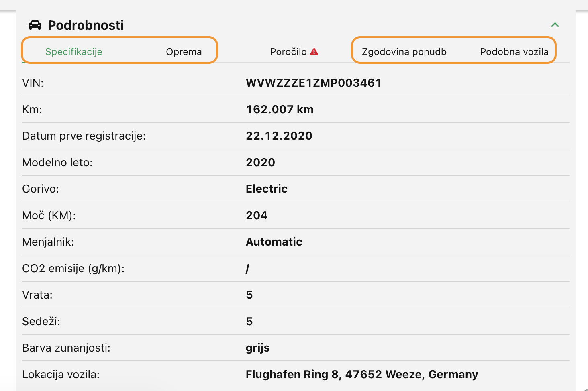Click the 162.007 km mileage value
This screenshot has width=588, height=391.
280,110
